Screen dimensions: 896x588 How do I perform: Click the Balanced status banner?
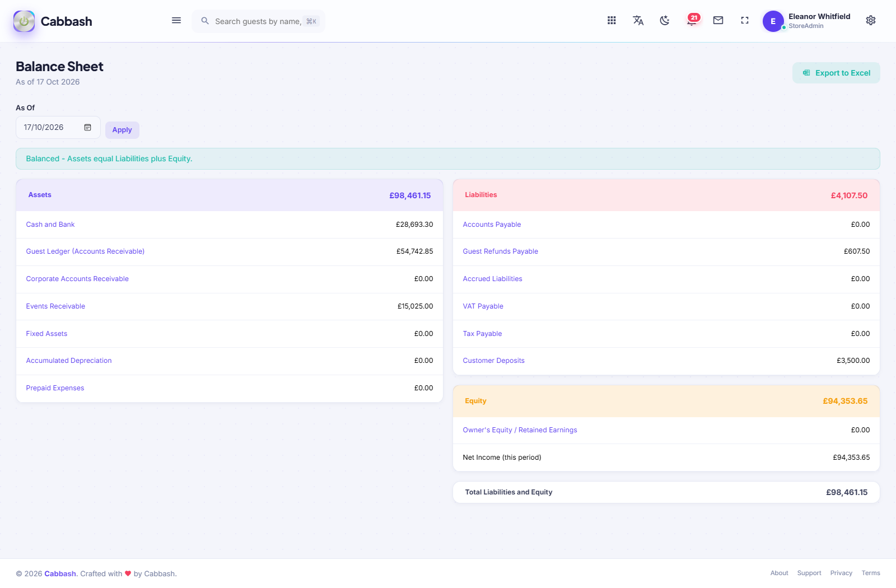[x=448, y=159]
